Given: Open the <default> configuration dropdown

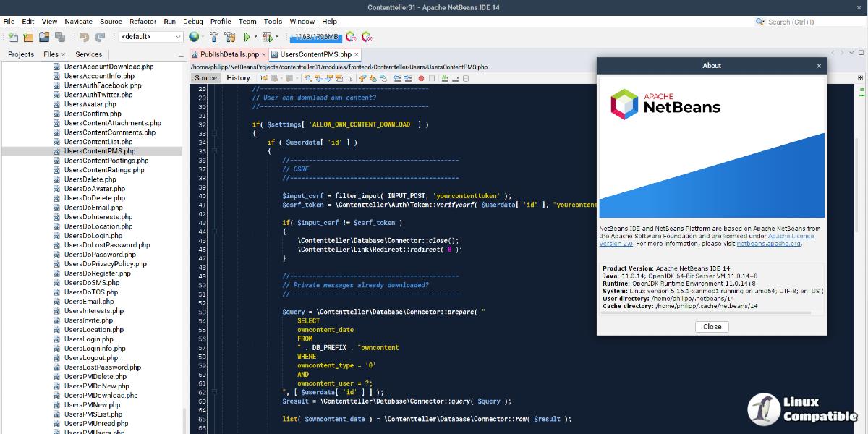Looking at the screenshot, I should [150, 37].
